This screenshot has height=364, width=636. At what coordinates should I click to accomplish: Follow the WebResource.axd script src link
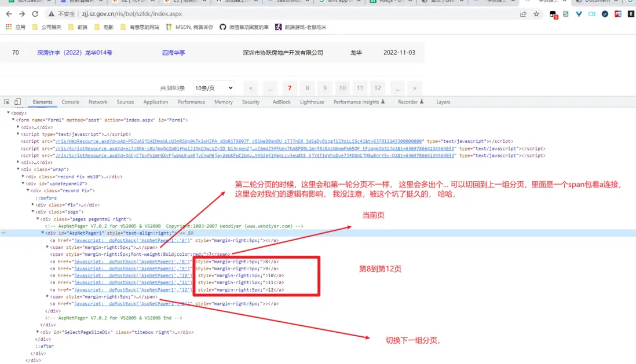tap(239, 141)
